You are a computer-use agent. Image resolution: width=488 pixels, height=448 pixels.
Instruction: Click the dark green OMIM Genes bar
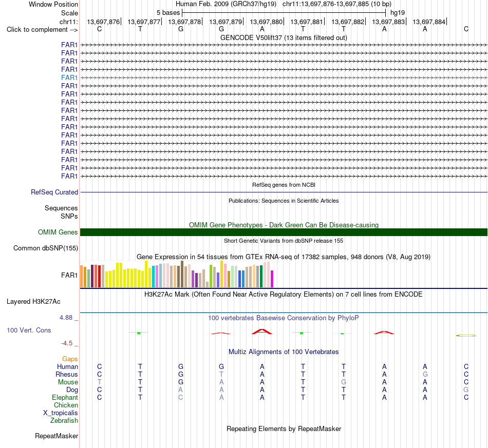pos(284,232)
